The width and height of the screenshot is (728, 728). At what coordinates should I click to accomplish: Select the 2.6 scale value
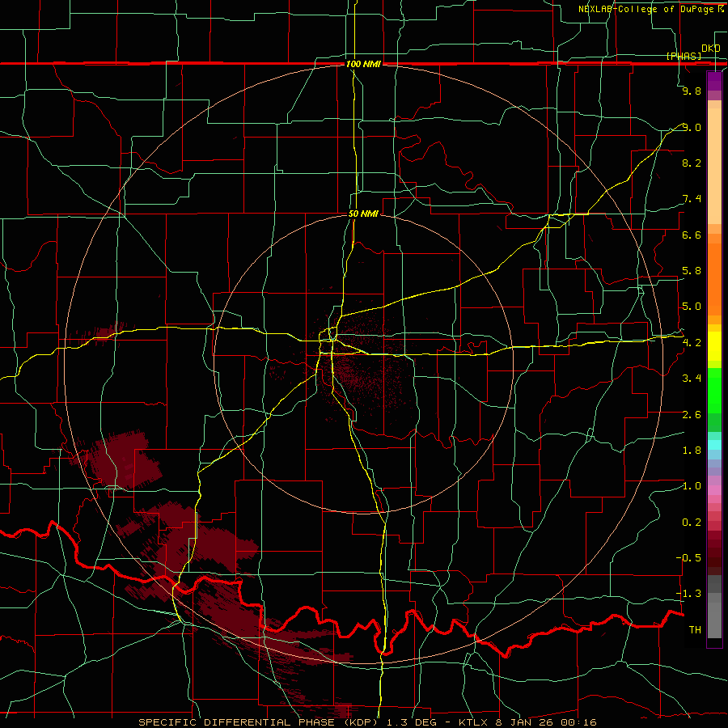point(692,415)
